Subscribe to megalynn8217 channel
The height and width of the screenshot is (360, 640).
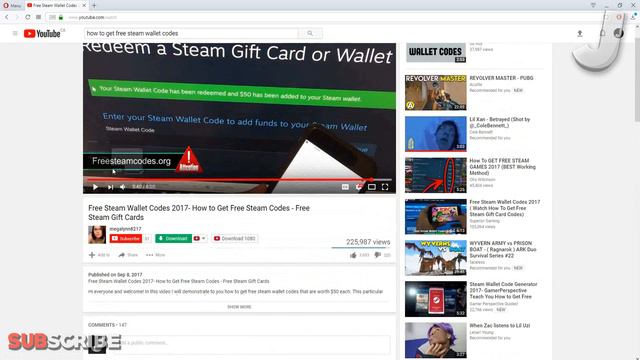click(126, 238)
